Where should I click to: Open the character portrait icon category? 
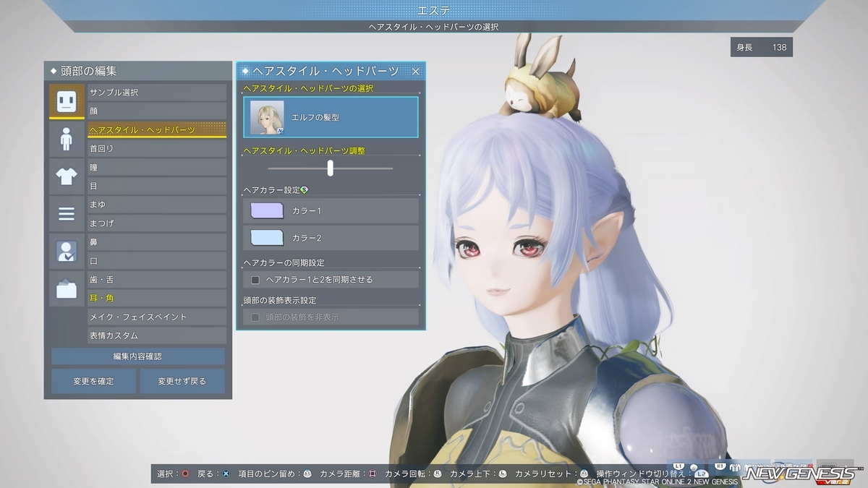pyautogui.click(x=67, y=252)
